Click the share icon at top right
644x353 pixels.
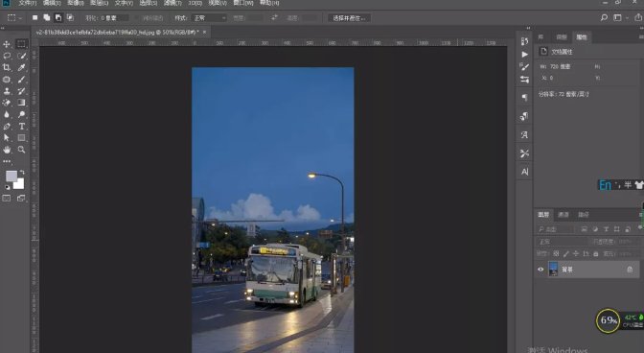(x=638, y=17)
